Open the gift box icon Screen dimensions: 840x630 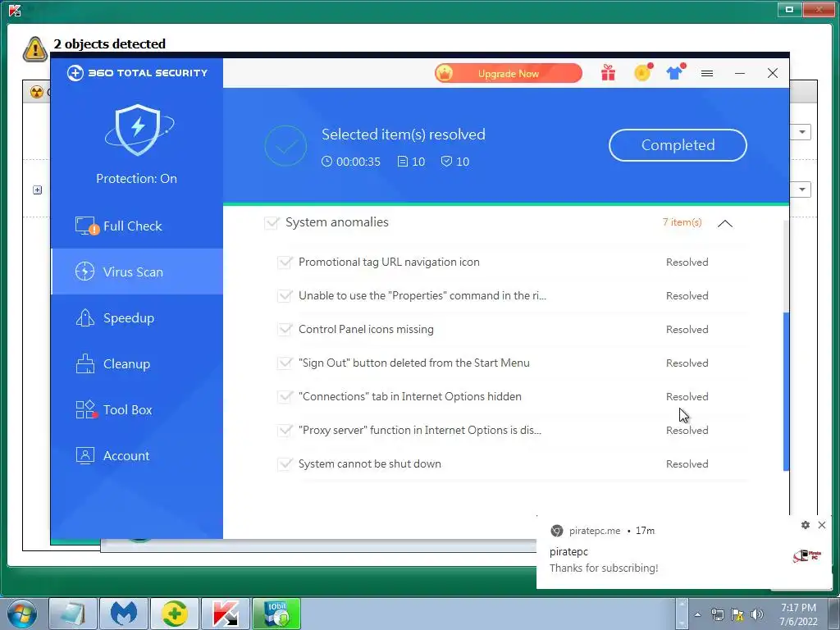pyautogui.click(x=608, y=72)
